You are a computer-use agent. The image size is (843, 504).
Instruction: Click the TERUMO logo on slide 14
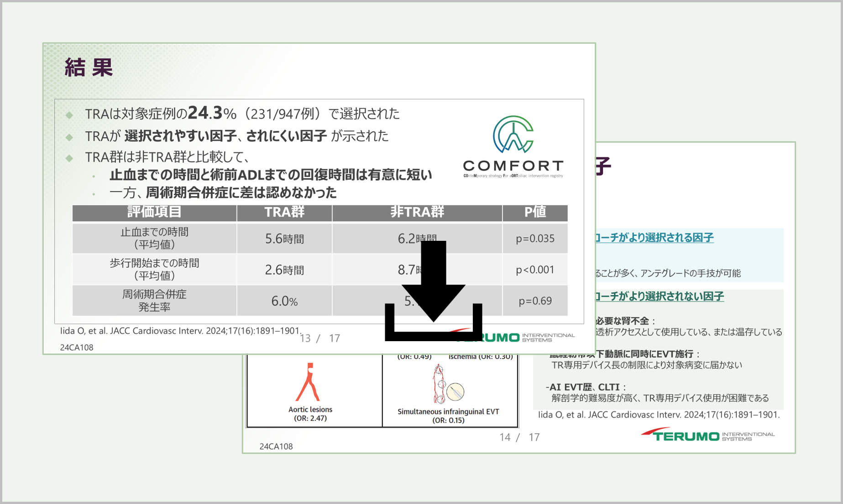707,435
